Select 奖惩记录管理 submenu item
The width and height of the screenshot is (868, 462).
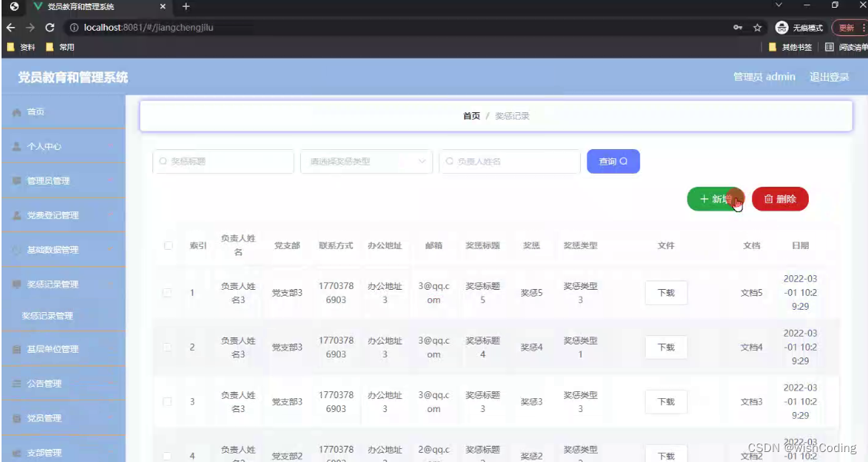pos(49,315)
